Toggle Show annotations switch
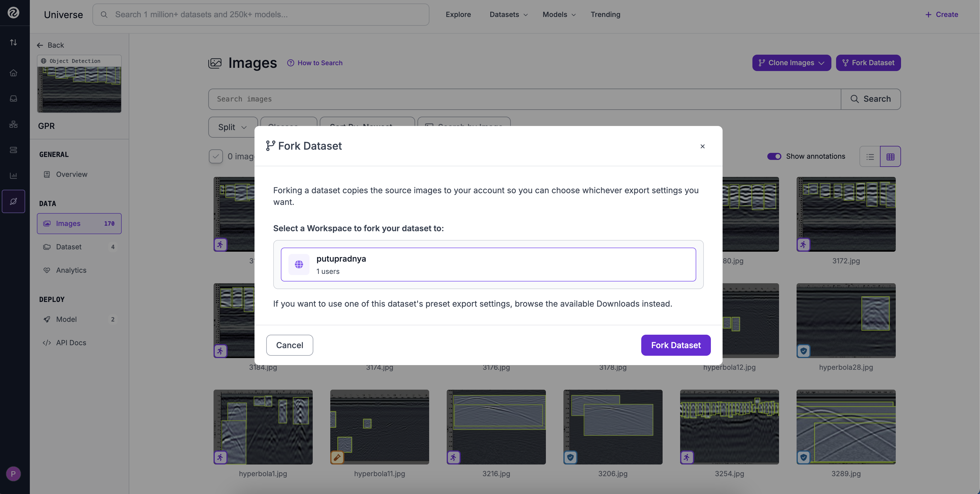The height and width of the screenshot is (494, 980). [x=774, y=156]
